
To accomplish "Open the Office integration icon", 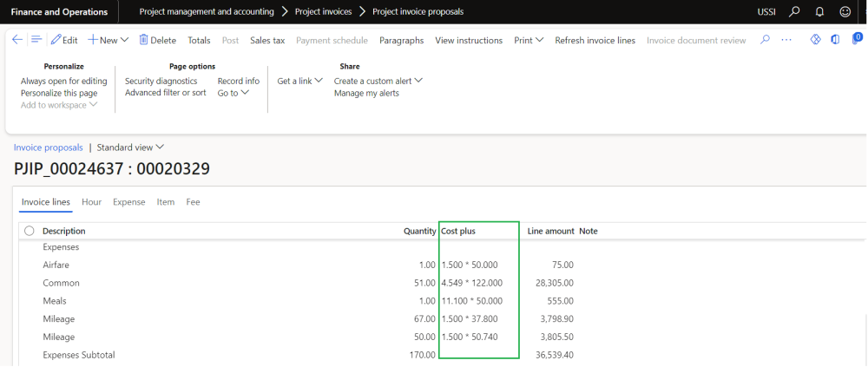I will point(835,40).
